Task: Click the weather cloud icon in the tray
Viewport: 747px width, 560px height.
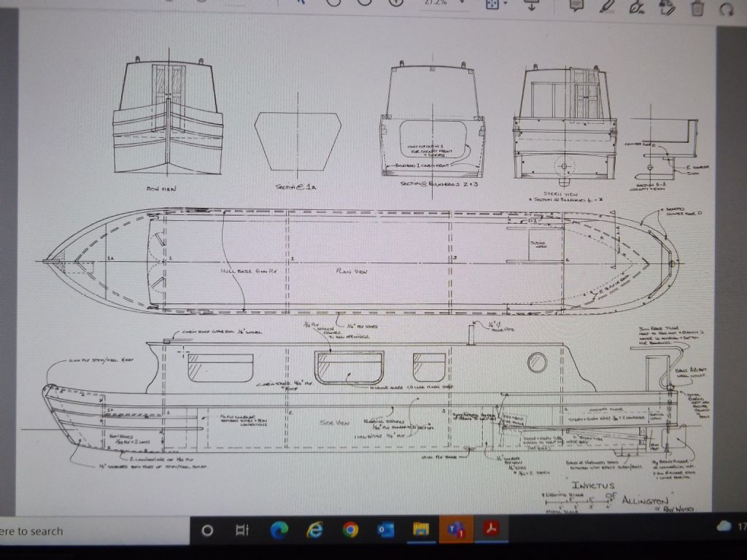Action: (x=723, y=526)
